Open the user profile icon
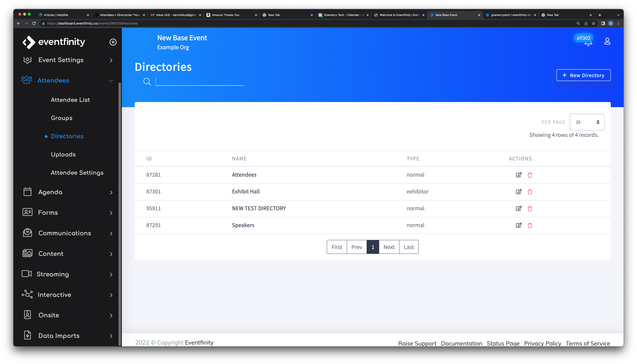The image size is (637, 364). click(607, 41)
